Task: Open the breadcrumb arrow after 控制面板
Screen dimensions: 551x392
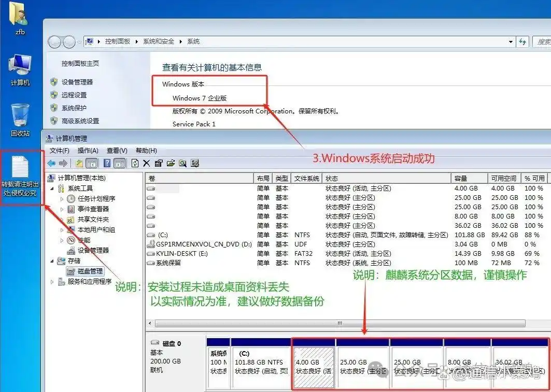Action: tap(136, 41)
